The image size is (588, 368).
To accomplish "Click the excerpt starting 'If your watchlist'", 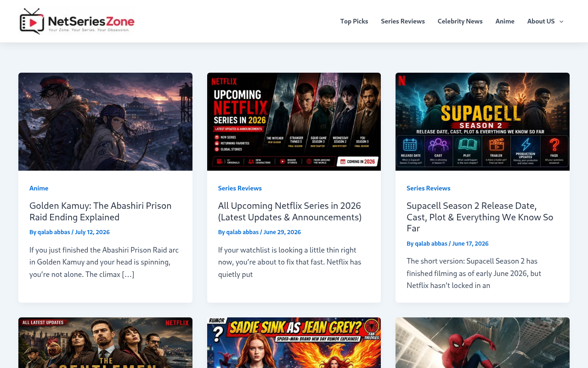I will (290, 262).
